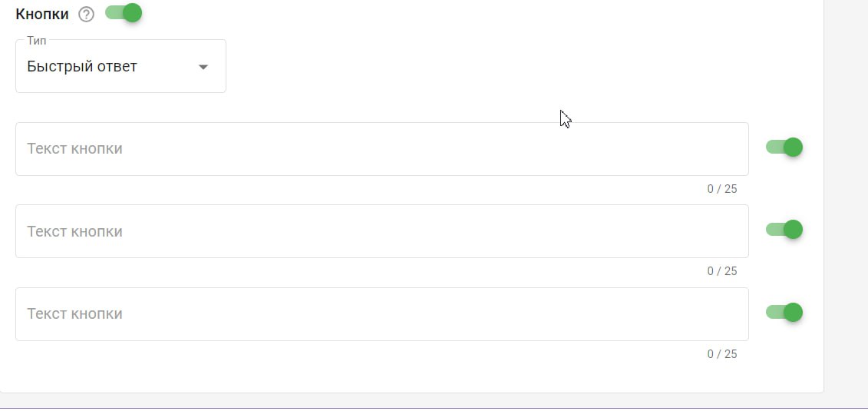Image resolution: width=868 pixels, height=411 pixels.
Task: Click the green knob of Кнопки switch
Action: point(133,13)
